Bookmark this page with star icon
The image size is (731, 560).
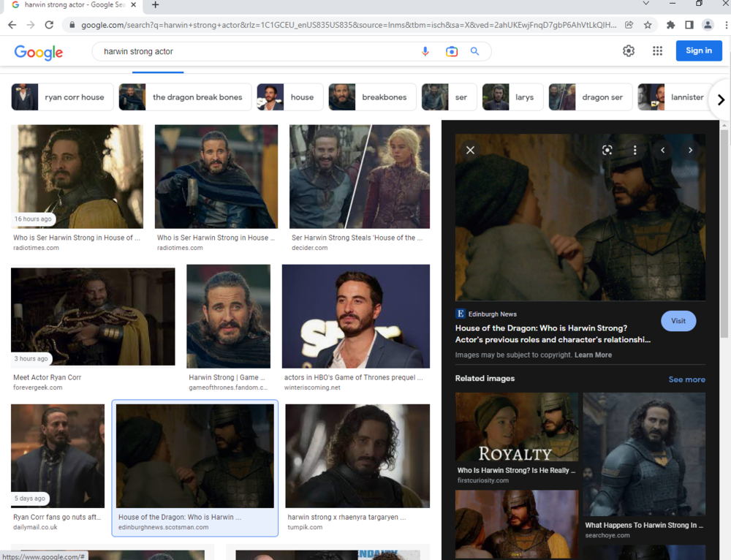click(x=648, y=25)
